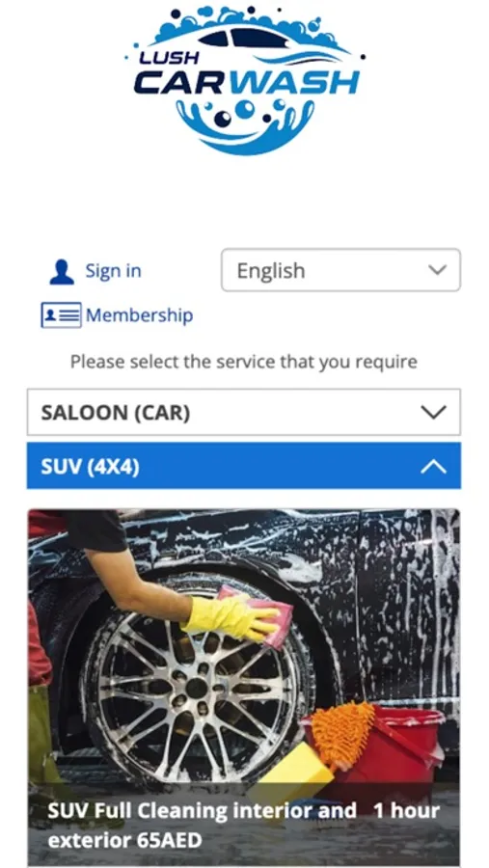Click the water splash beneath CARWASH logo text

tap(245, 126)
